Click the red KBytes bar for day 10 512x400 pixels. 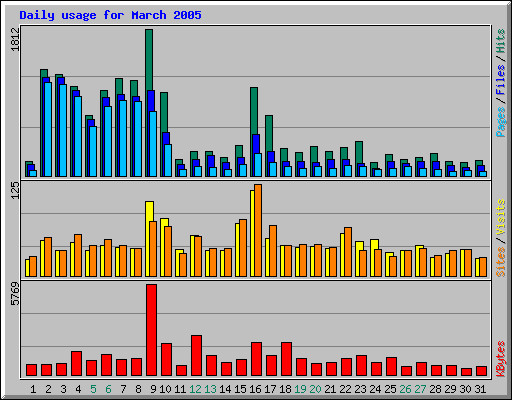166,359
